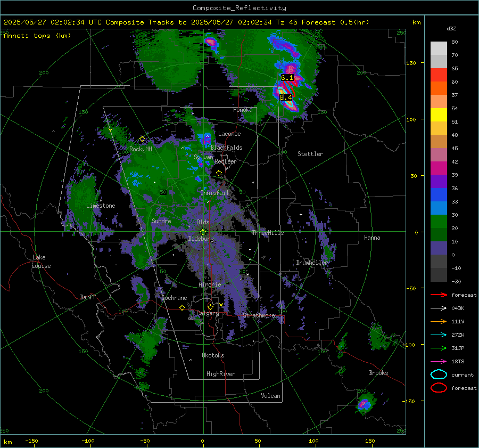
Task: Click the HighRiver label
Action: point(221,374)
